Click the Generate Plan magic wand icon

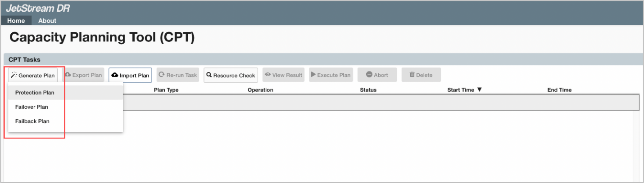[14, 75]
